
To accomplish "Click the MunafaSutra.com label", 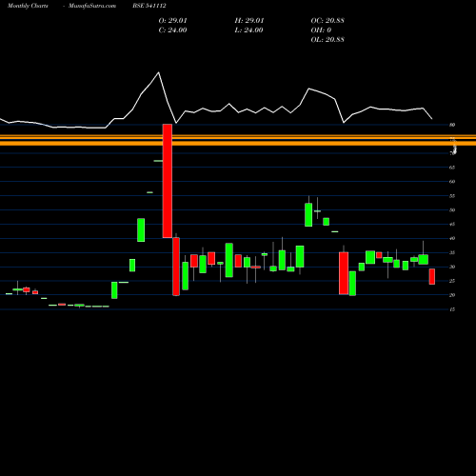I will click(92, 6).
